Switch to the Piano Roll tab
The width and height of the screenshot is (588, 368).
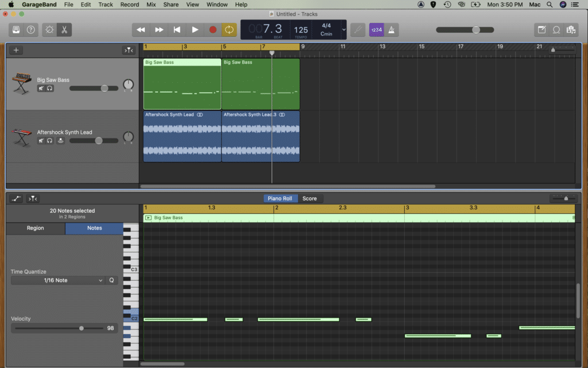pos(280,198)
